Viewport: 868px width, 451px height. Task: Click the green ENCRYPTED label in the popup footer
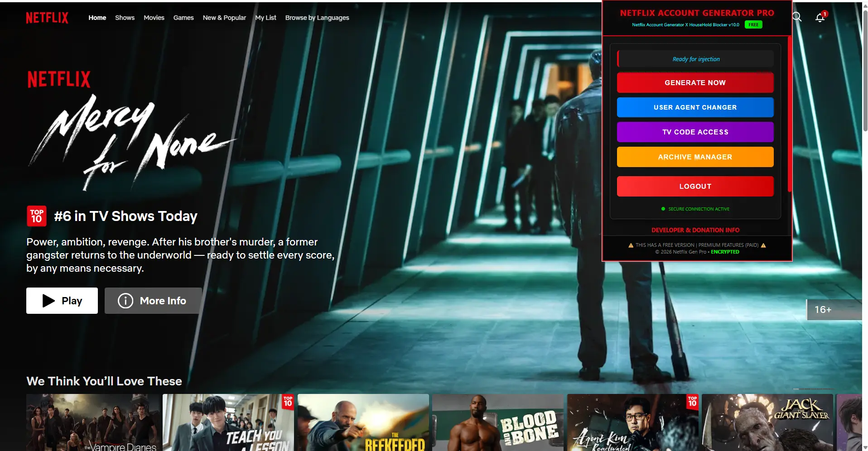click(725, 252)
